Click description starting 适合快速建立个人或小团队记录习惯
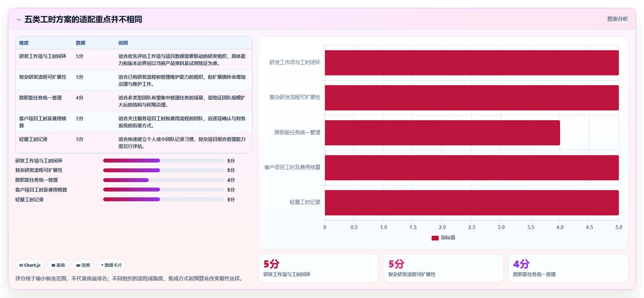The image size is (644, 298). [x=182, y=143]
